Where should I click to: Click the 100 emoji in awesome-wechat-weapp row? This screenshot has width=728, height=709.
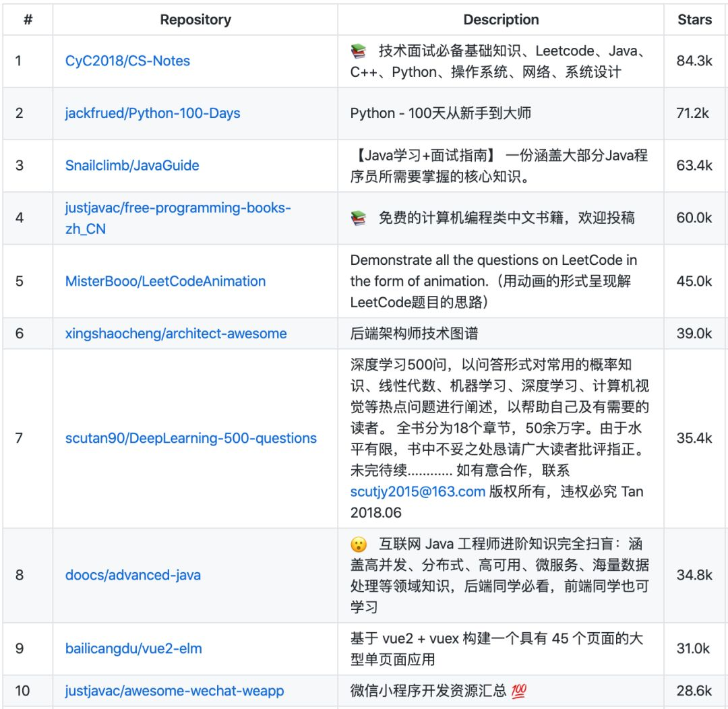coord(518,691)
